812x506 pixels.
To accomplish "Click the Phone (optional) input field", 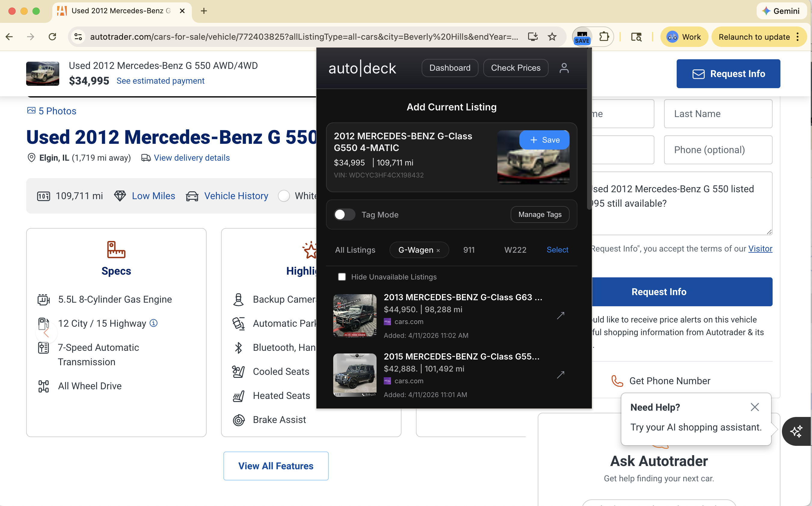I will pos(718,150).
